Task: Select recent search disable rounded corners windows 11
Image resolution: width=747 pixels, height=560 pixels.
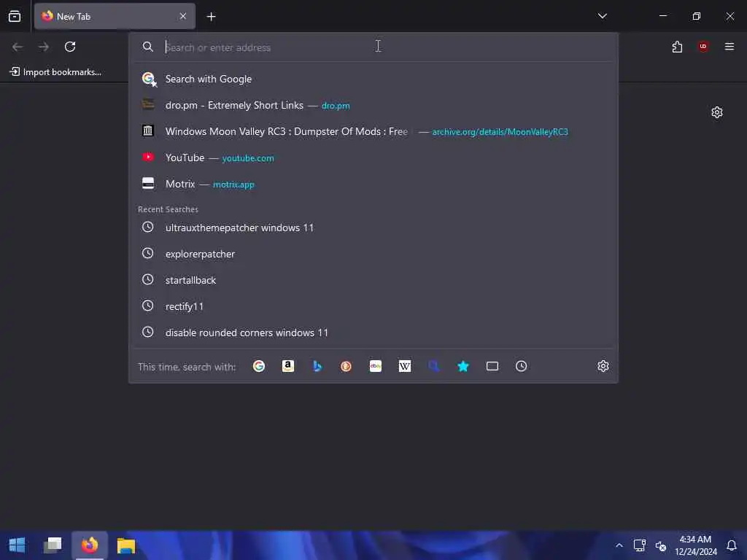Action: click(x=373, y=332)
